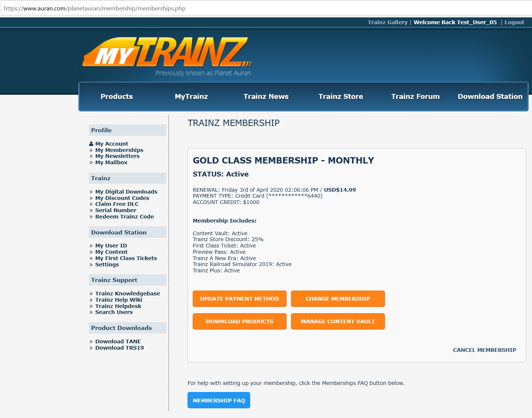532x418 pixels.
Task: Open the Products menu
Action: (117, 97)
